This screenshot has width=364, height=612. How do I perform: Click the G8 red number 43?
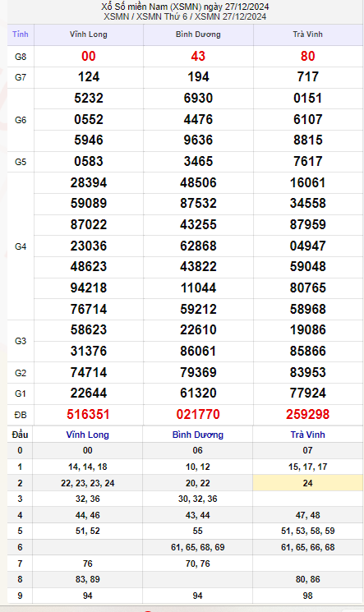(198, 56)
